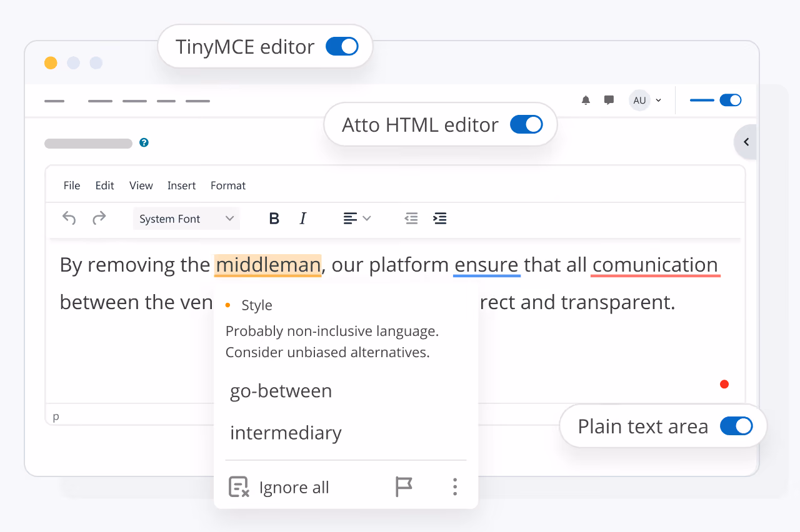Toggle Italic formatting
This screenshot has height=532, width=800.
(303, 219)
